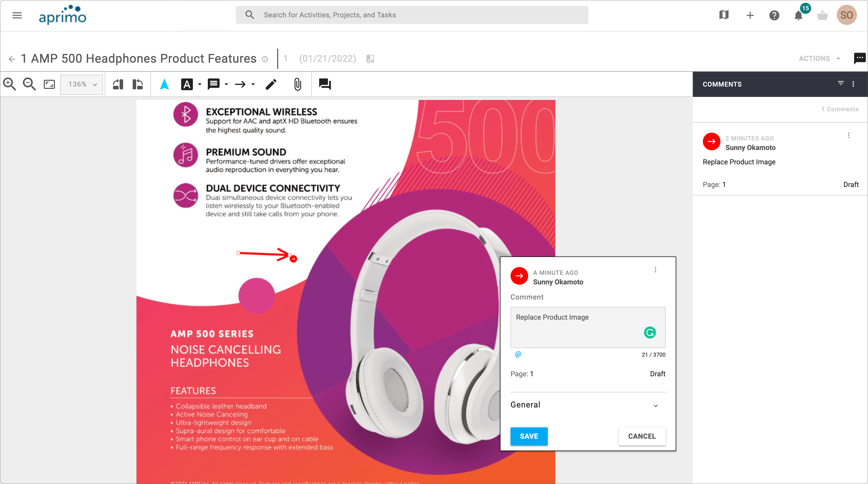Click the fit-to-screen icon
The width and height of the screenshot is (868, 484).
tap(49, 84)
